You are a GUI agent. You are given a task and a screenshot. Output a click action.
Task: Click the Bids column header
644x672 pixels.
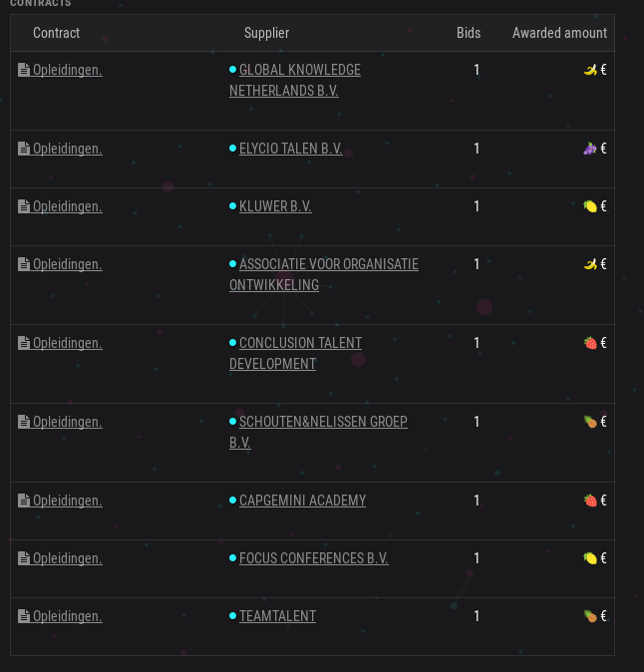pos(469,33)
